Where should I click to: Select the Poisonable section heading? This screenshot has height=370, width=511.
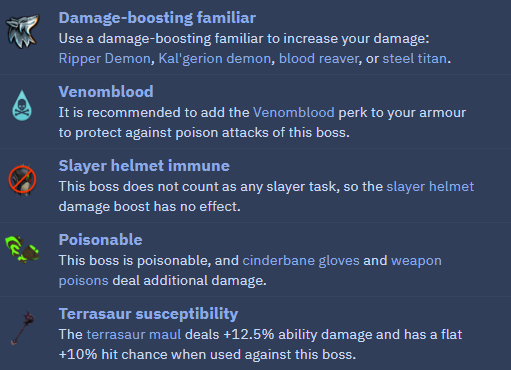click(x=100, y=240)
